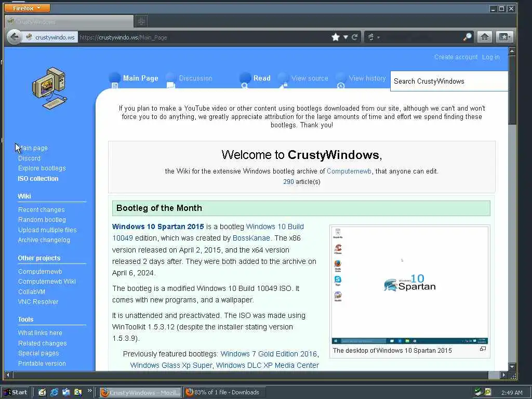This screenshot has height=399, width=532.
Task: Open the BossKanae creator link
Action: [x=251, y=238]
